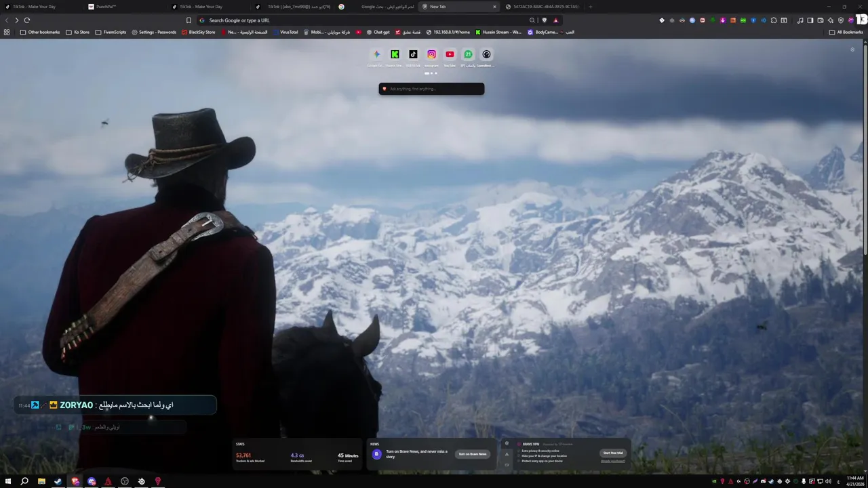Click the 4.3 GB bandwidth saved stat
868x488 pixels.
[x=301, y=457]
